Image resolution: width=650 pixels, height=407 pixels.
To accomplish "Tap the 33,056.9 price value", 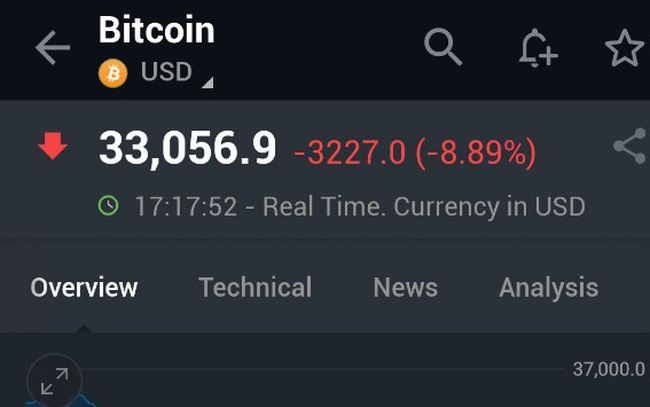I will [x=187, y=150].
